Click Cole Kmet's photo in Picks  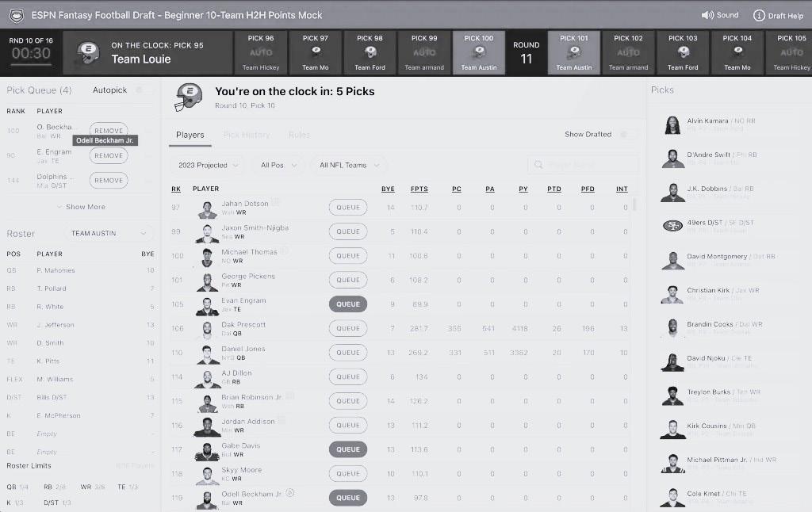point(672,498)
